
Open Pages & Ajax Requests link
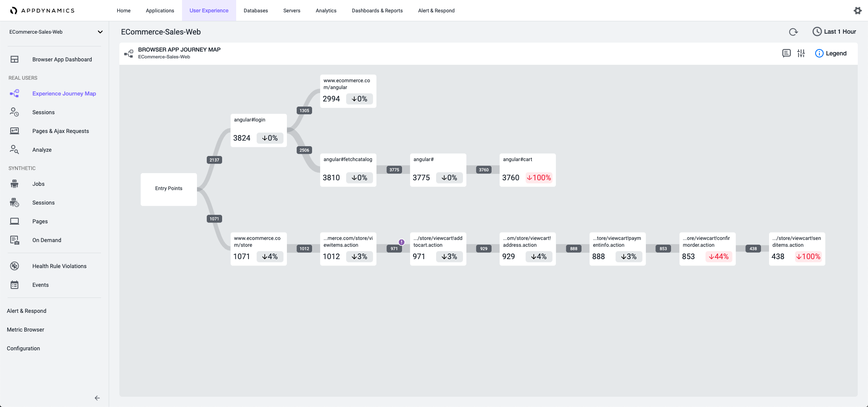tap(61, 131)
